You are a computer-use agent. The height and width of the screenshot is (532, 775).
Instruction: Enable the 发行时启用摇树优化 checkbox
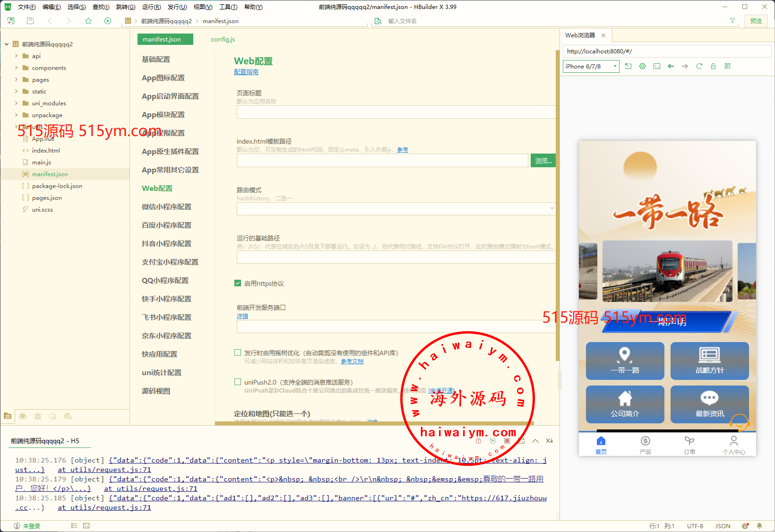tap(238, 352)
